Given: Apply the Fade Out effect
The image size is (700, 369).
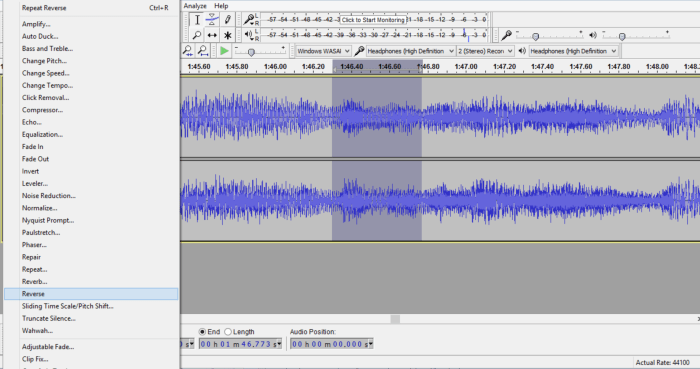Looking at the screenshot, I should [91, 159].
